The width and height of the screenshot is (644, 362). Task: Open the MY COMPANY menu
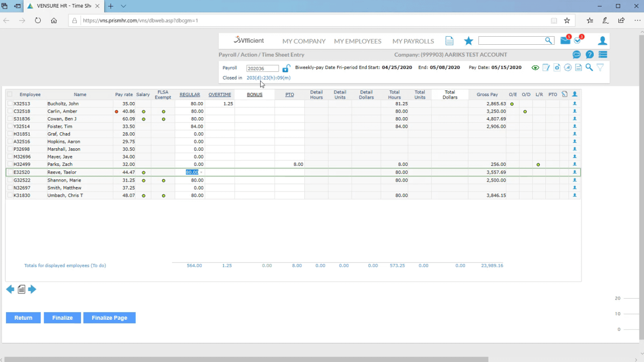tap(304, 41)
